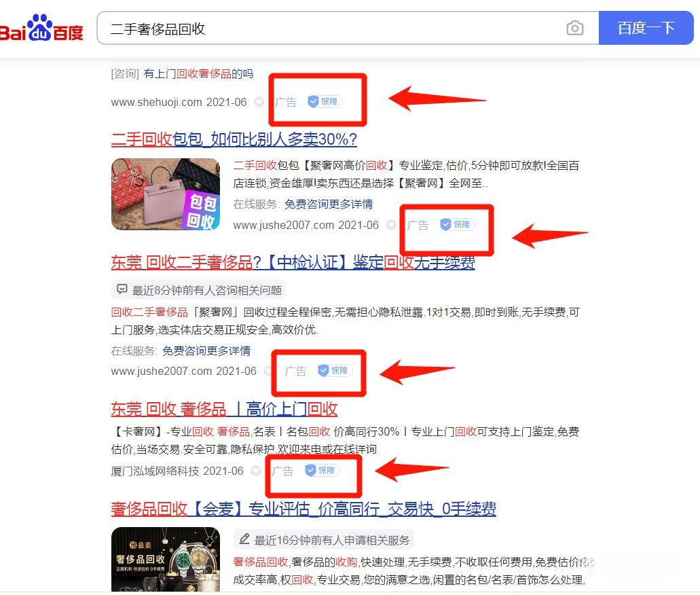Open 奢侈品回收【会麦】专业评估 result title

[x=303, y=509]
